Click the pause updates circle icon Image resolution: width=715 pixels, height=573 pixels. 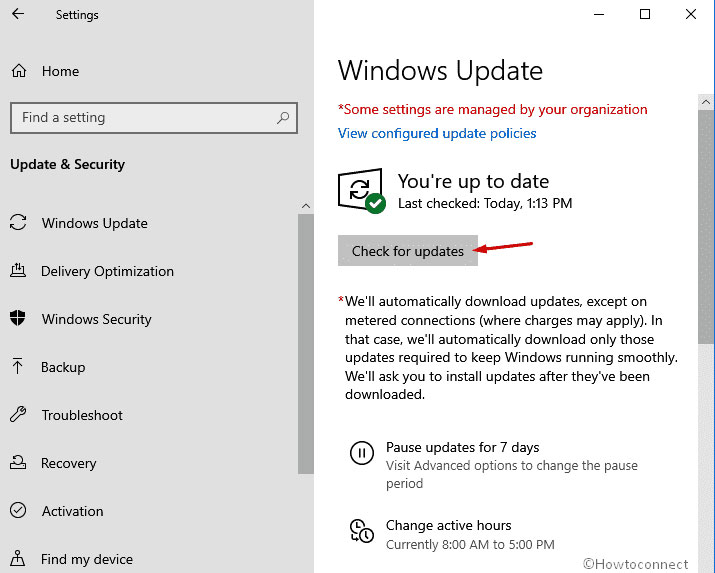(x=361, y=454)
